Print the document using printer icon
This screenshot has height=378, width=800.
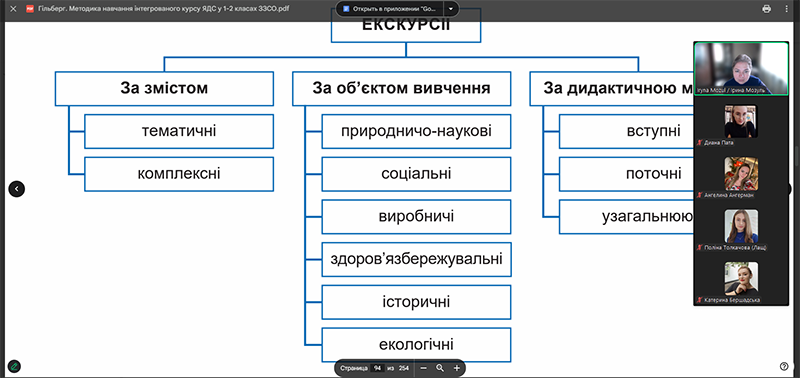click(766, 9)
